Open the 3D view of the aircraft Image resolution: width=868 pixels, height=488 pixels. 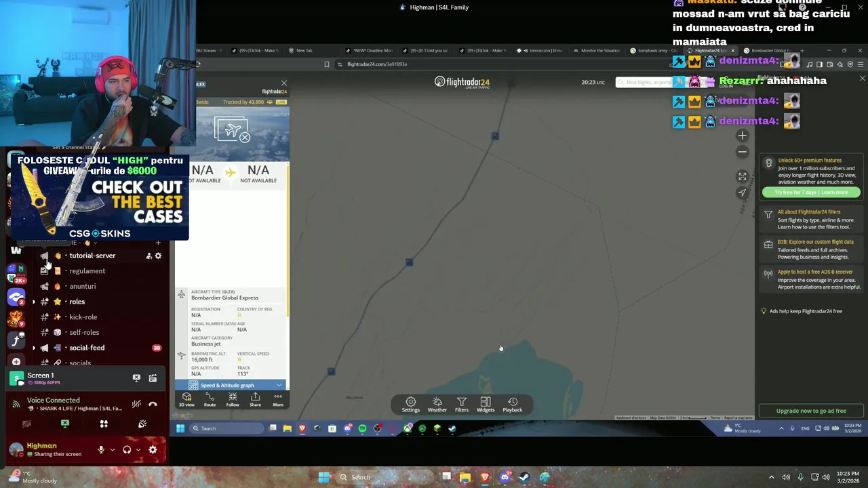tap(186, 399)
